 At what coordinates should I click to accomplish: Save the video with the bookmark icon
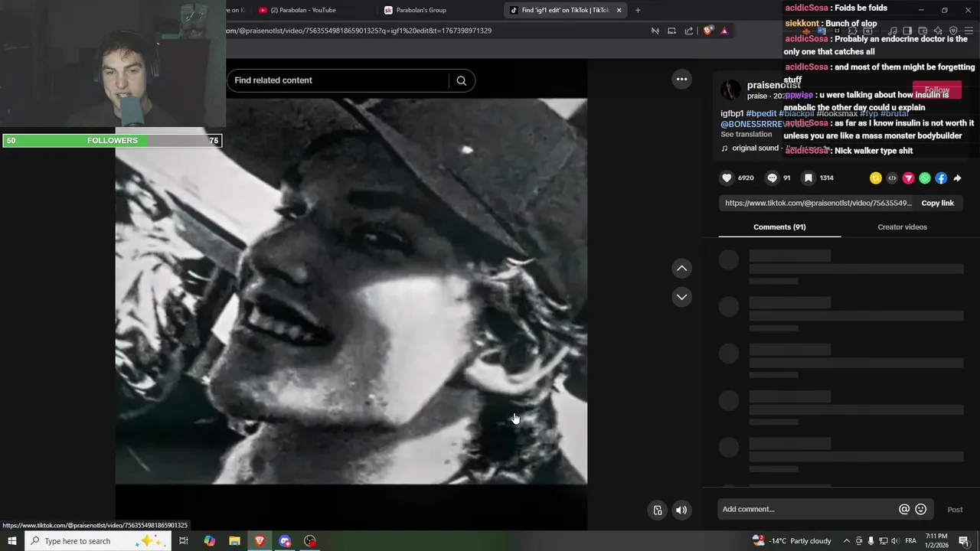click(808, 178)
